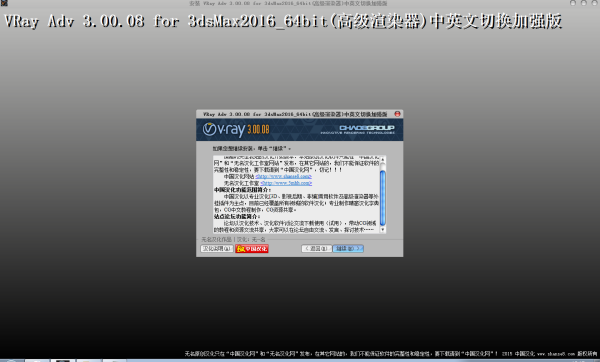600x362 pixels.
Task: Click the red 中国汉化 logo button
Action: click(252, 249)
